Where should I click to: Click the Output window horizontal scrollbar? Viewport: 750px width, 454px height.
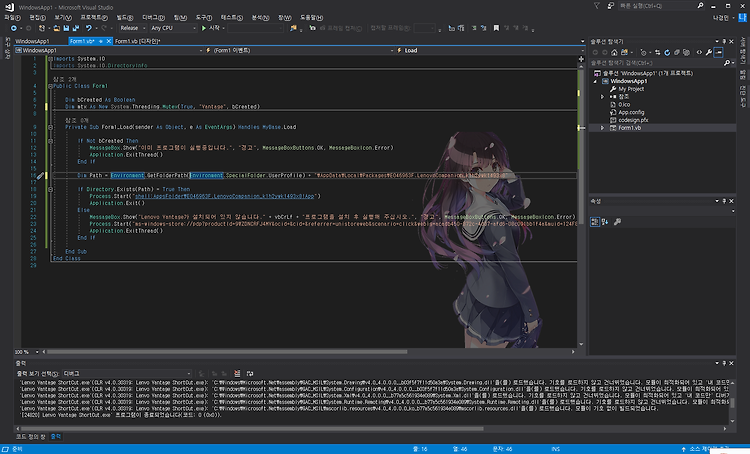[252, 429]
